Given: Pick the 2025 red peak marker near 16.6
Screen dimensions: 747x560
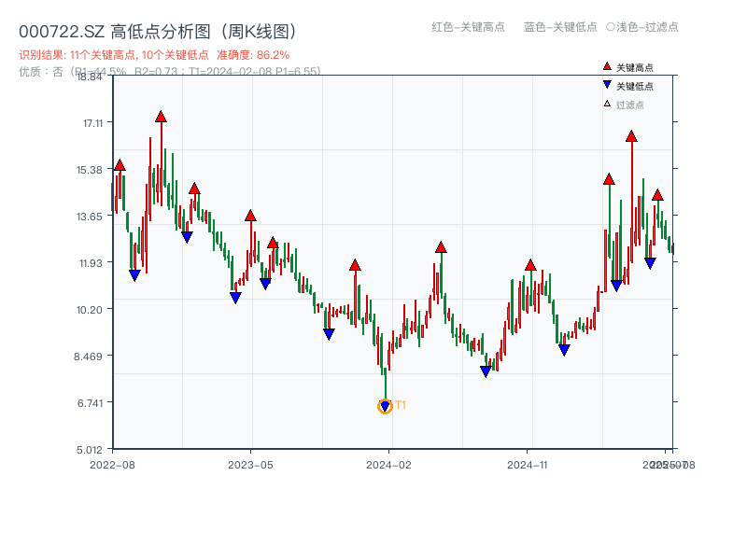Looking at the screenshot, I should [x=632, y=136].
